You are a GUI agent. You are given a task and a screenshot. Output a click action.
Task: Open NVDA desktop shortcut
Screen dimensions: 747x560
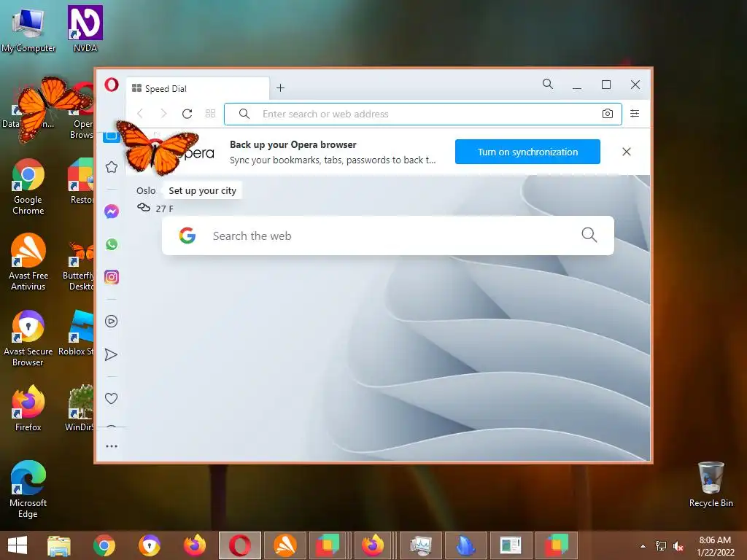pyautogui.click(x=85, y=28)
